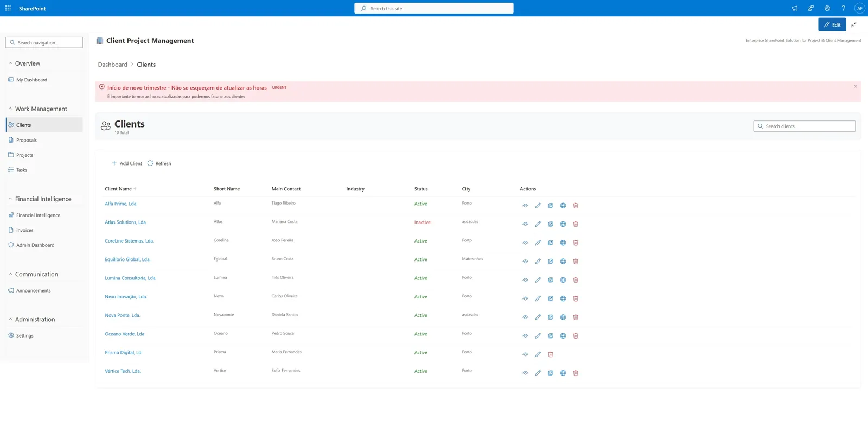Open the AF user profile avatar

click(x=859, y=8)
